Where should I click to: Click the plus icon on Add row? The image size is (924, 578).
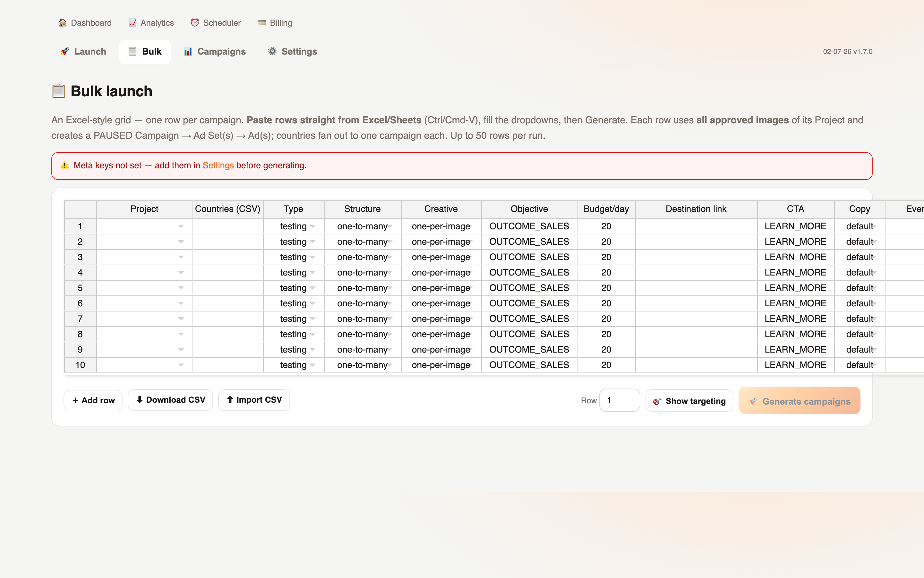tap(75, 400)
